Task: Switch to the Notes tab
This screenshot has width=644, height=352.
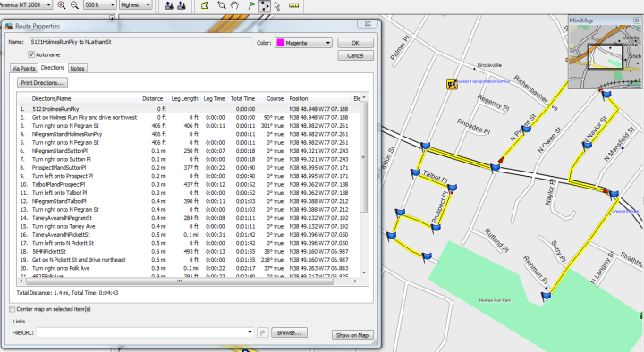Action: point(77,69)
